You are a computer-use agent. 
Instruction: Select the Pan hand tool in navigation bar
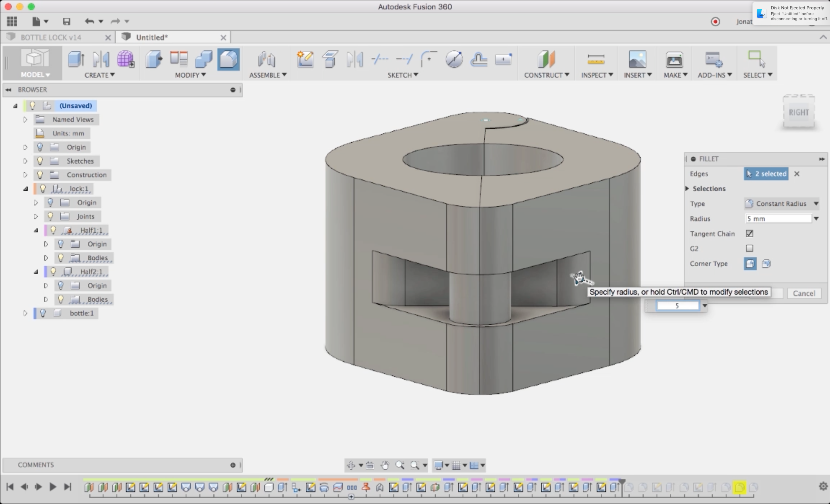coord(385,465)
